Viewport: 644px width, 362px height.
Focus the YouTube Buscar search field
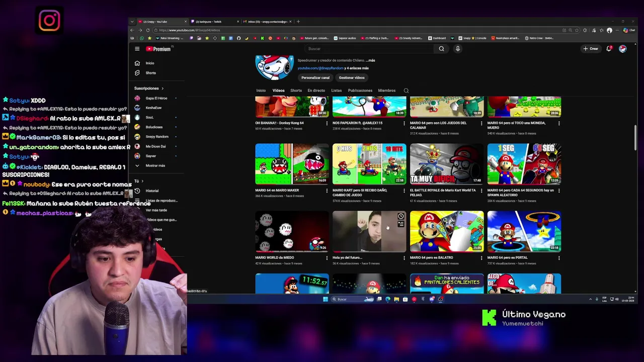tap(370, 49)
